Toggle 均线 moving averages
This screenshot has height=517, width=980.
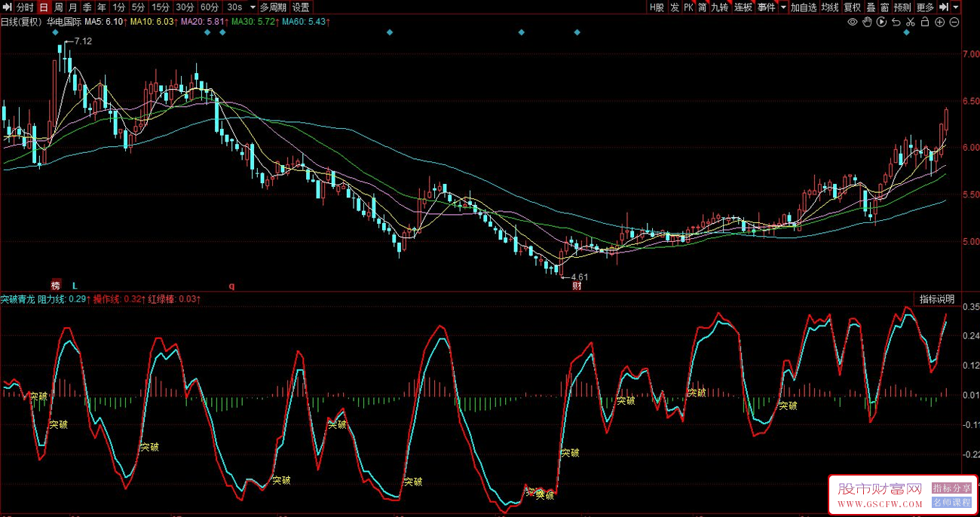click(x=830, y=7)
